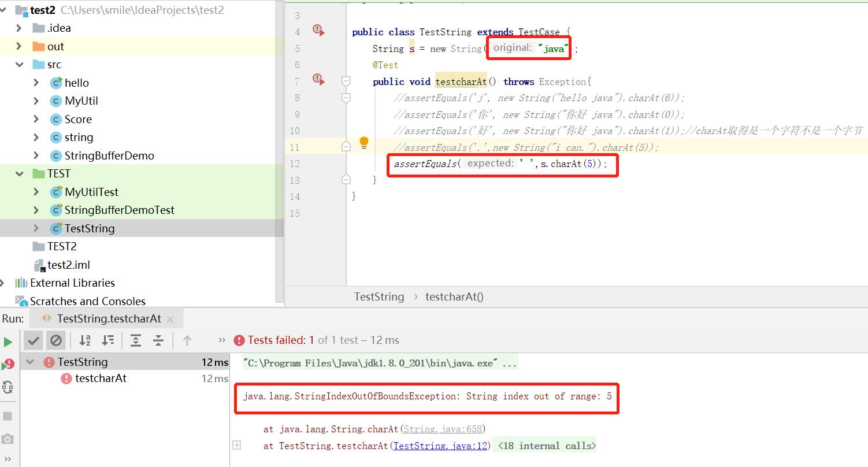Screen dimensions: 868x467
Task: Expand the 18 internal calls fold
Action: coord(236,445)
